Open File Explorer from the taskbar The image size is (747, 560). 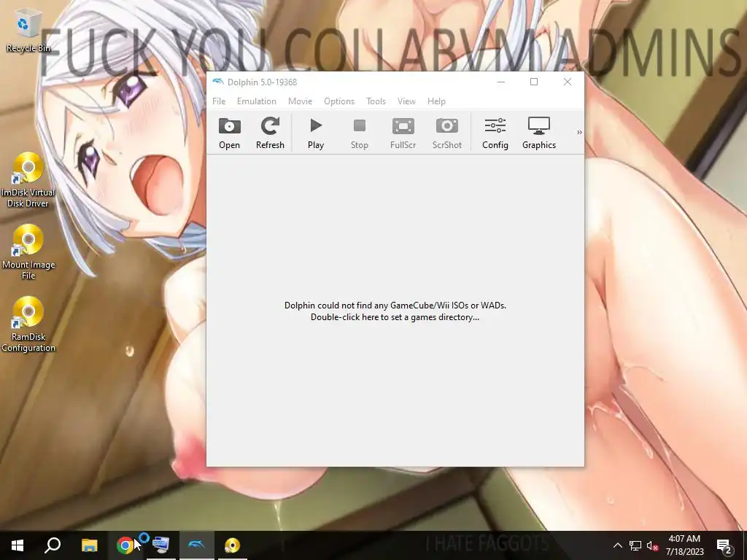pyautogui.click(x=89, y=545)
